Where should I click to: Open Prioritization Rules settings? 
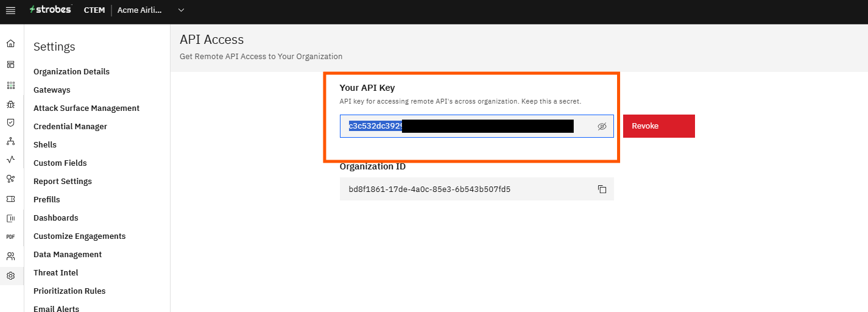[69, 291]
